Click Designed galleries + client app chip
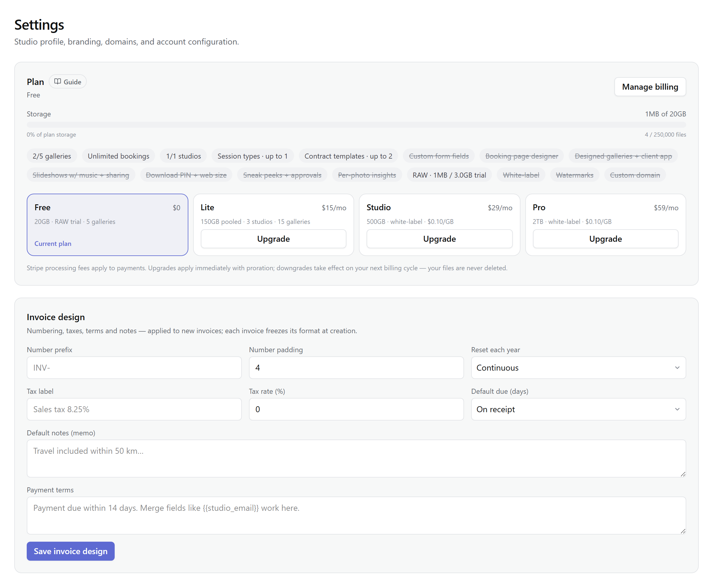This screenshot has width=713, height=588. 623,156
